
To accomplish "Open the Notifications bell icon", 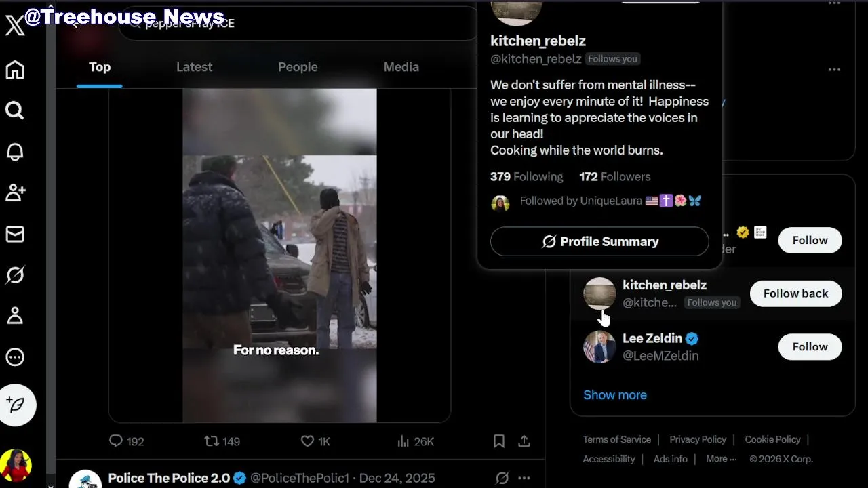I will (15, 152).
